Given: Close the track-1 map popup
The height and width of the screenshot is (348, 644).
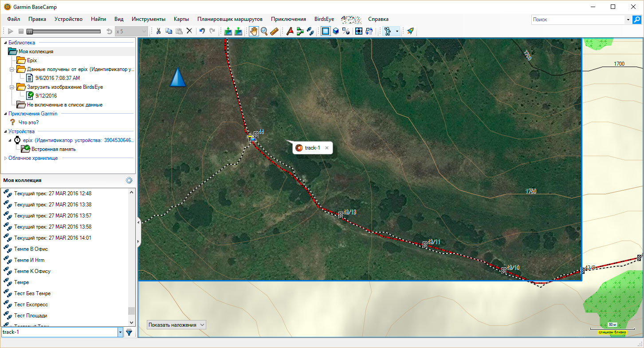Looking at the screenshot, I should click(x=327, y=148).
